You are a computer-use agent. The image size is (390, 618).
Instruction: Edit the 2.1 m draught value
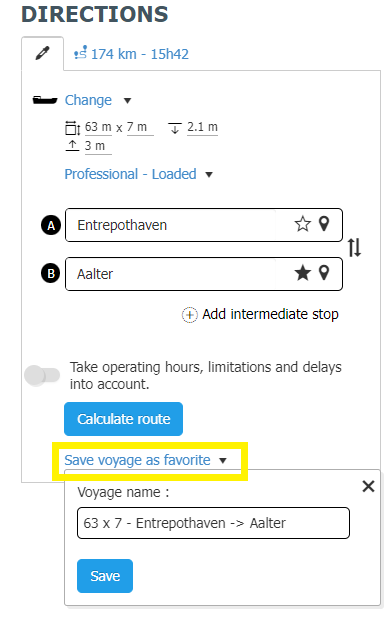point(202,127)
